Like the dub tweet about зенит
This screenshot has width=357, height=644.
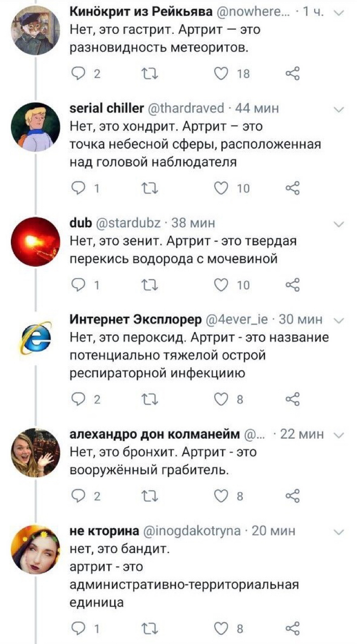223,285
